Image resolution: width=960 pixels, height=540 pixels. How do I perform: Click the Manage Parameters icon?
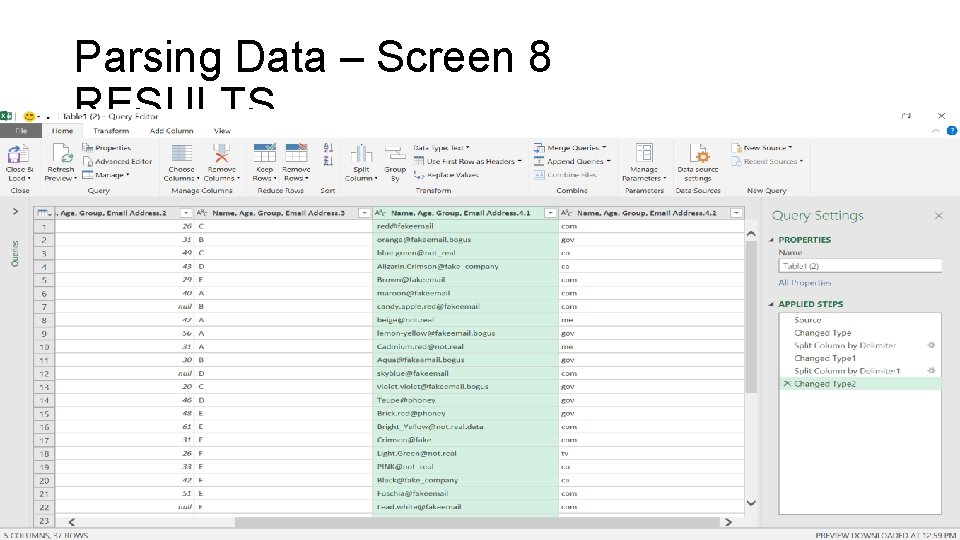pyautogui.click(x=644, y=154)
